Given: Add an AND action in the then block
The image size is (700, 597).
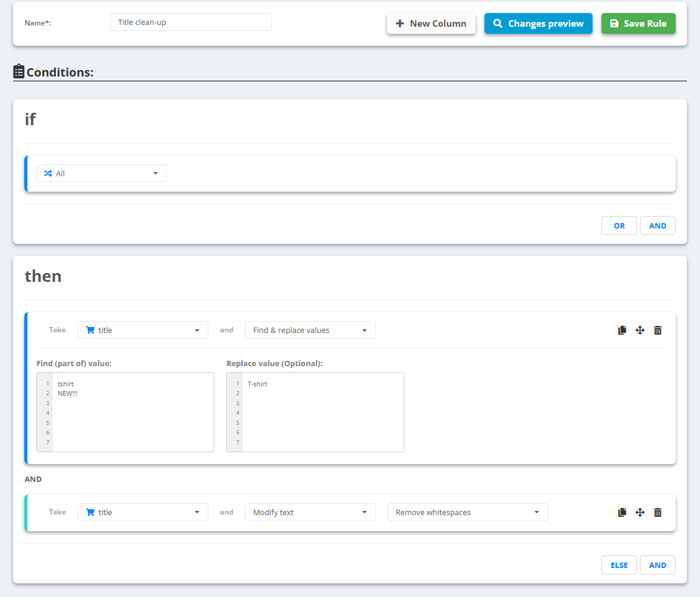Looking at the screenshot, I should [x=658, y=566].
